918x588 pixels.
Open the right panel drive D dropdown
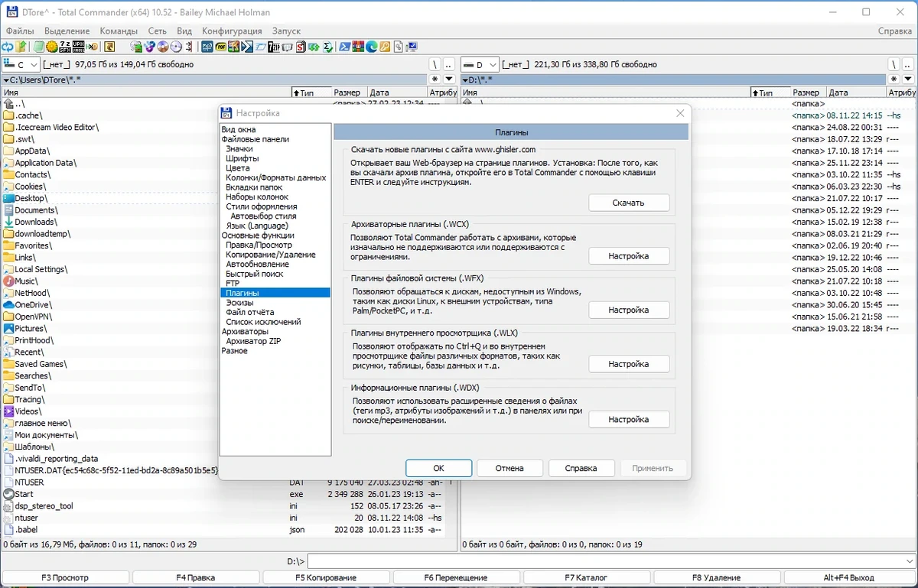coord(480,65)
